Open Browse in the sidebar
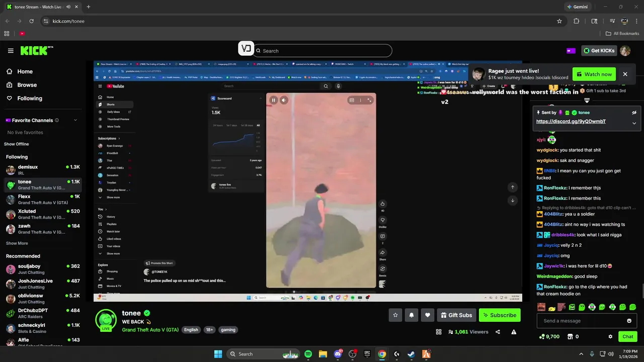Screen dimensions: 644x362 pyautogui.click(x=27, y=85)
